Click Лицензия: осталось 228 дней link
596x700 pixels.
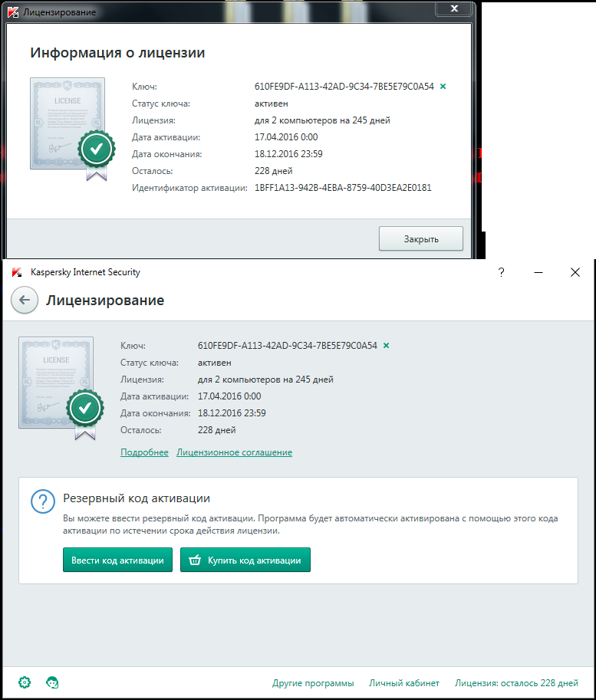516,683
